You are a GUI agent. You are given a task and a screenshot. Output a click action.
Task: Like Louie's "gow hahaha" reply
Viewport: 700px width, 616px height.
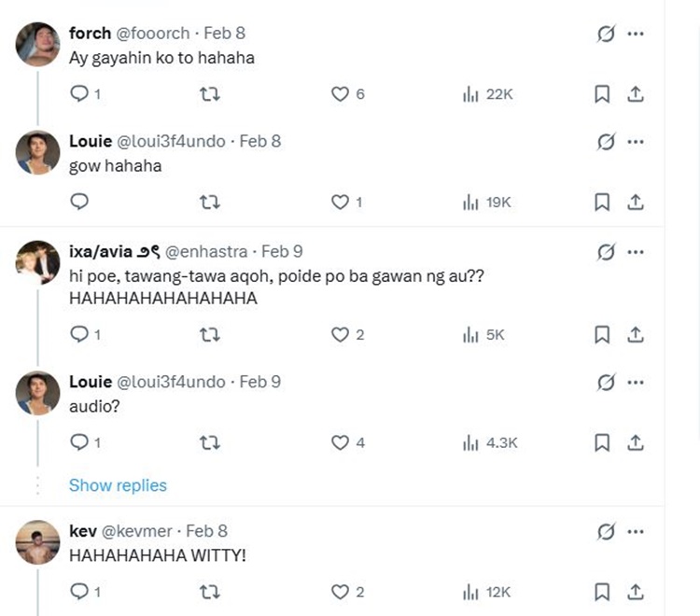pos(341,202)
